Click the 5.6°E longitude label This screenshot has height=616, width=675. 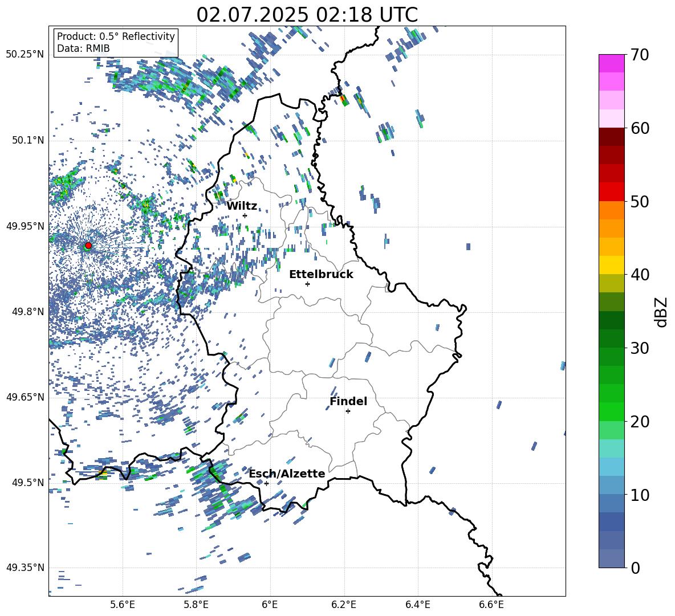(122, 605)
